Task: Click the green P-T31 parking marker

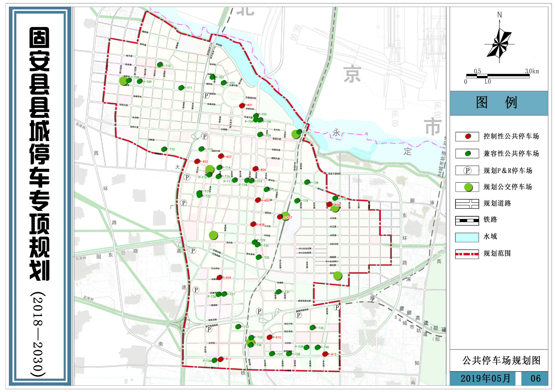Action: click(279, 292)
